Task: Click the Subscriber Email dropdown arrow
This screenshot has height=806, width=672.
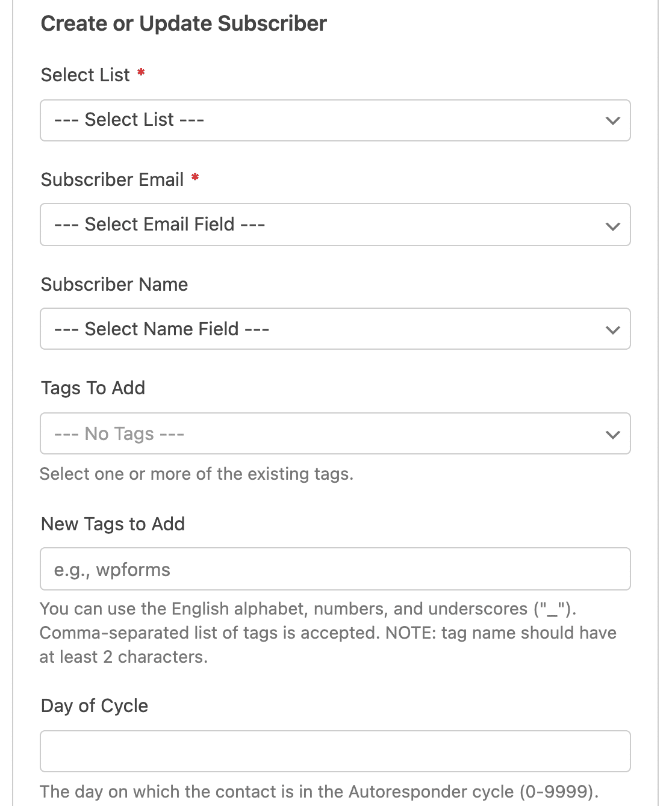Action: [612, 225]
